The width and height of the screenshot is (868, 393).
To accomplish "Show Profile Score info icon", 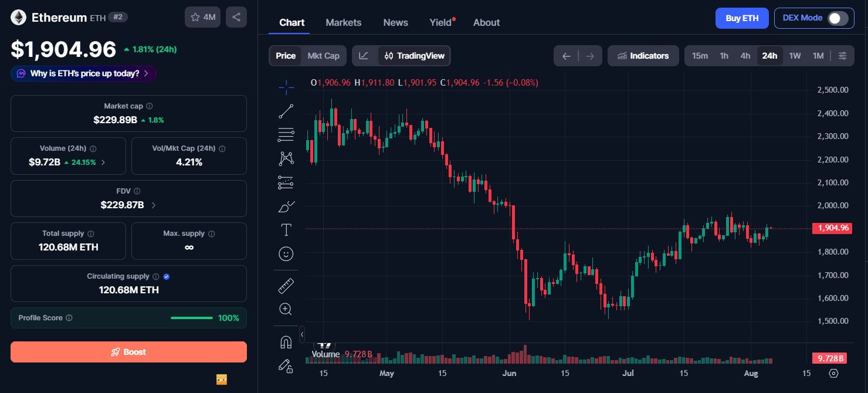I will coord(69,318).
